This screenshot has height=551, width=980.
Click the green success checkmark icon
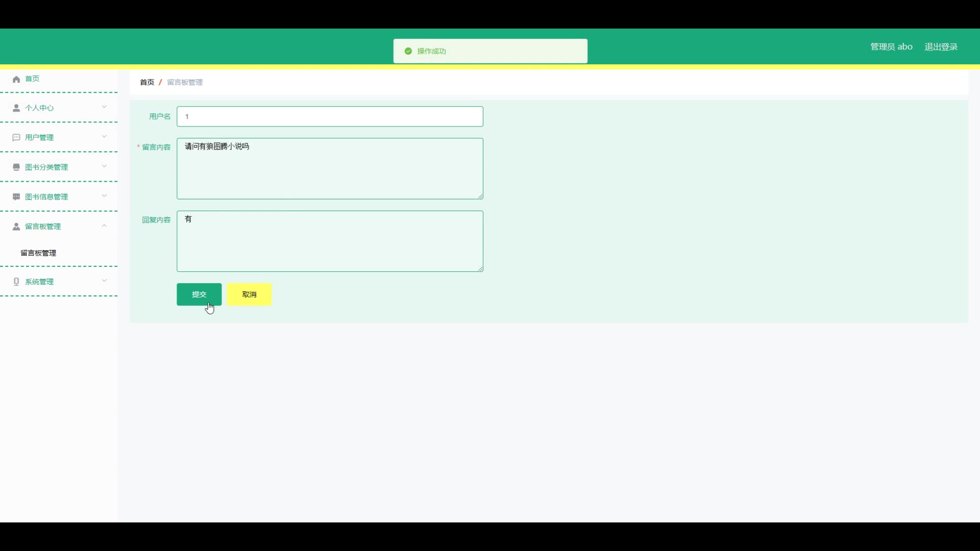point(408,51)
